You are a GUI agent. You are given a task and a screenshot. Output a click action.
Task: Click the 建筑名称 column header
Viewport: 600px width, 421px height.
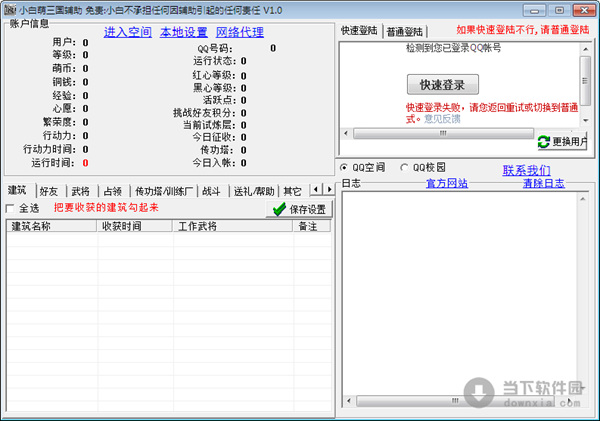click(52, 226)
